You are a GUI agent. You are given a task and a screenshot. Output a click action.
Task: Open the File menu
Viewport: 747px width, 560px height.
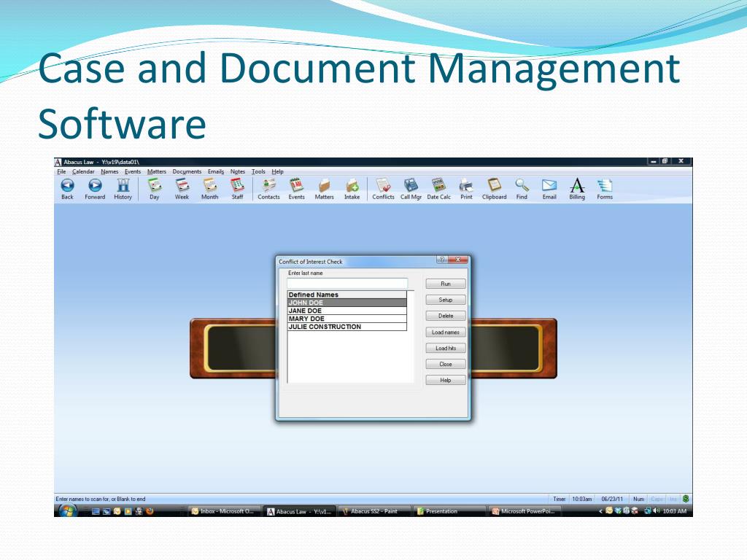click(x=61, y=171)
